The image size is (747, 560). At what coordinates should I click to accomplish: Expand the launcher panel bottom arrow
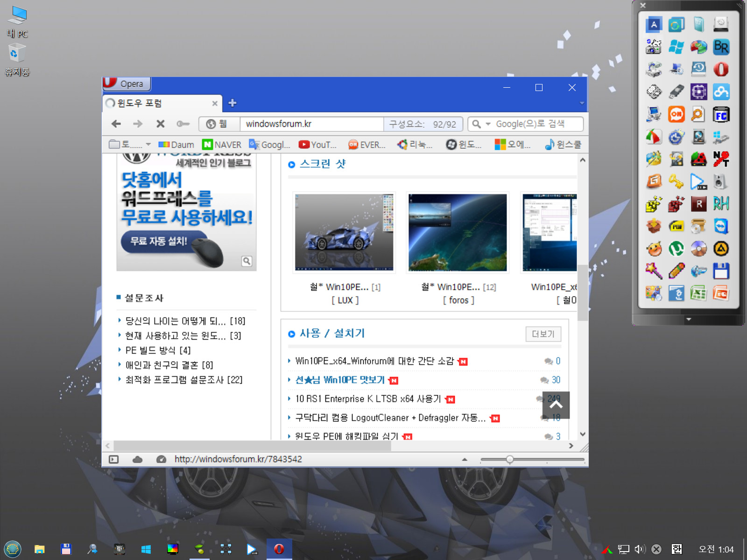[x=688, y=320]
